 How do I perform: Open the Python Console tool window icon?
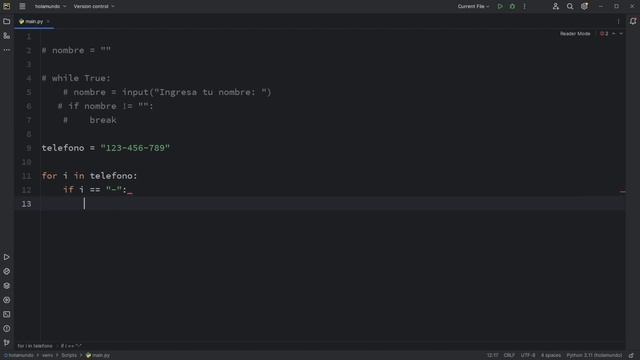[7, 271]
